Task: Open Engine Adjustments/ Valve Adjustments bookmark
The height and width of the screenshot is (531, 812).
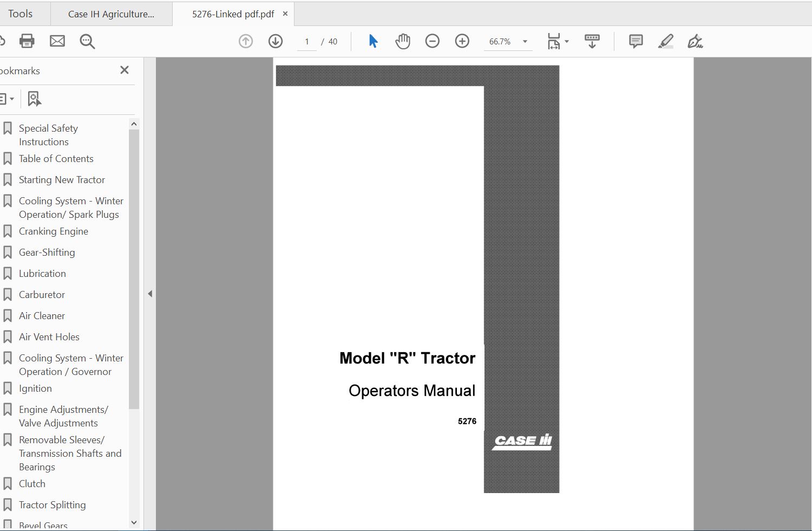Action: point(63,416)
